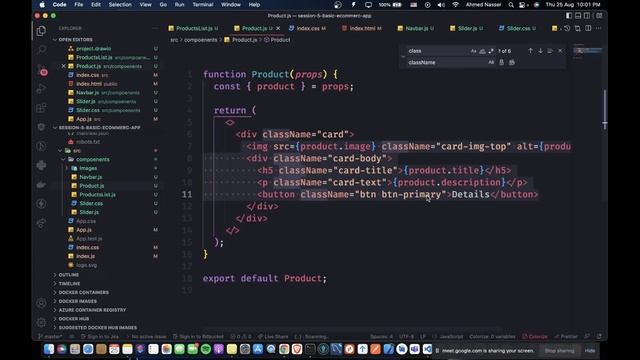Open macOS Spotlight search icon
The width and height of the screenshot is (640, 360).
click(511, 5)
